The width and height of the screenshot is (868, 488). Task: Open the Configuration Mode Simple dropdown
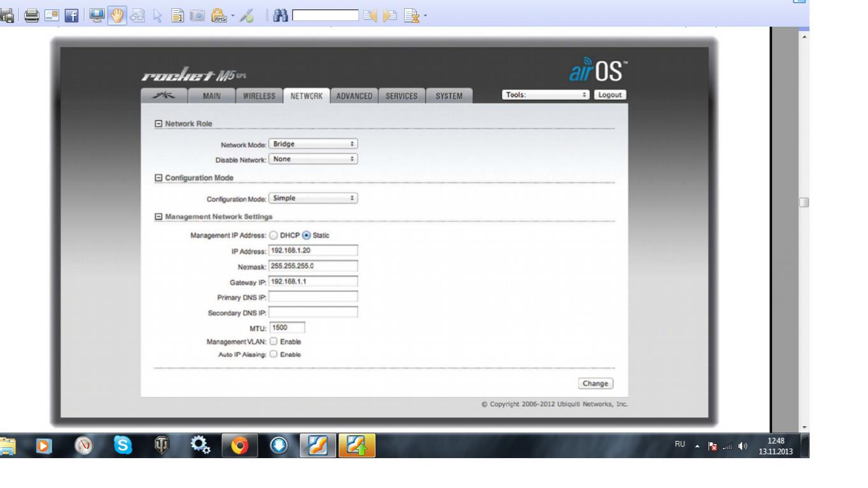pos(313,198)
